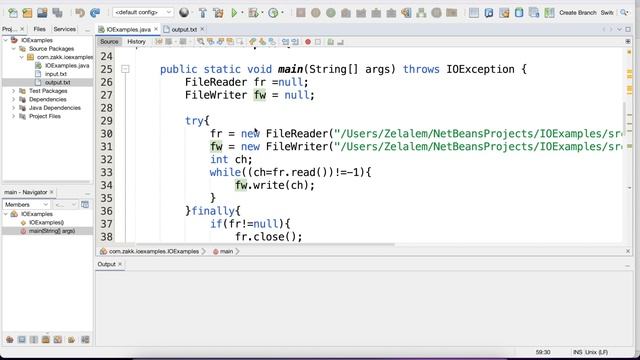Click the Stop Macro Recording icon
The height and width of the screenshot is (360, 640).
coord(318,42)
